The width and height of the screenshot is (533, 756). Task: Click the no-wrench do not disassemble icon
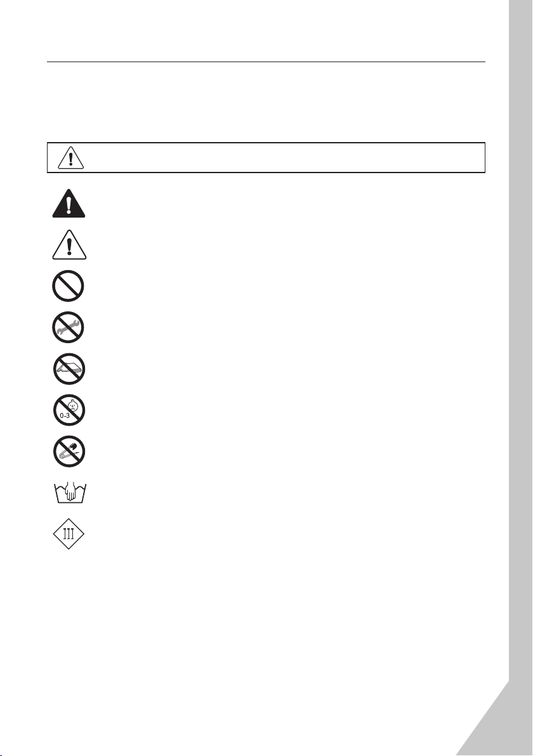coord(68,327)
